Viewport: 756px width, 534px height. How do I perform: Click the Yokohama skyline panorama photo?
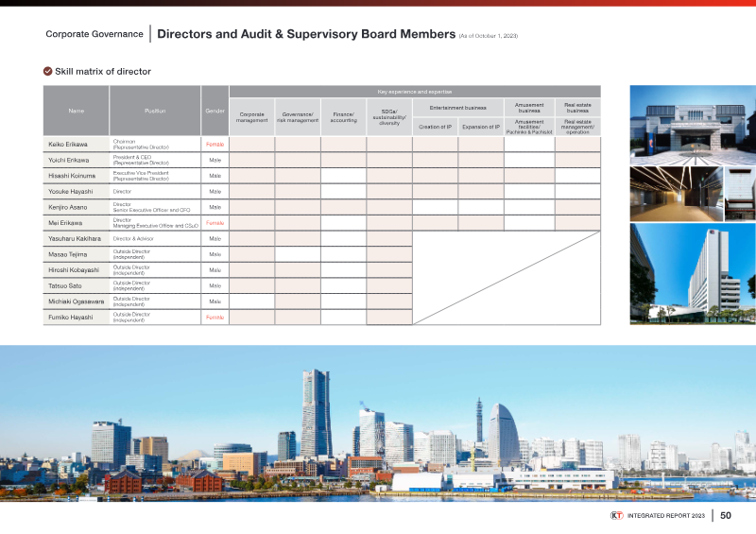pyautogui.click(x=378, y=423)
